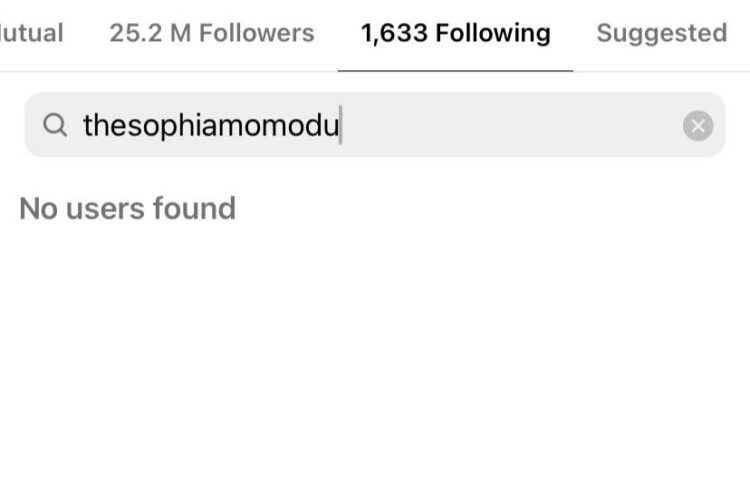
Task: Select the 1,633 Following tab
Action: pyautogui.click(x=455, y=33)
